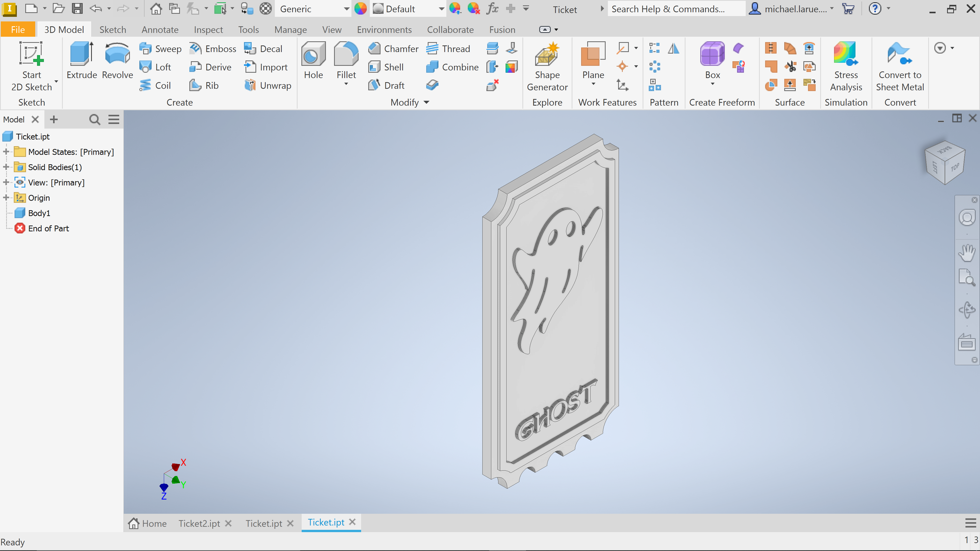Switch to the Ticket2.ipt document tab
The height and width of the screenshot is (551, 980).
(x=199, y=524)
